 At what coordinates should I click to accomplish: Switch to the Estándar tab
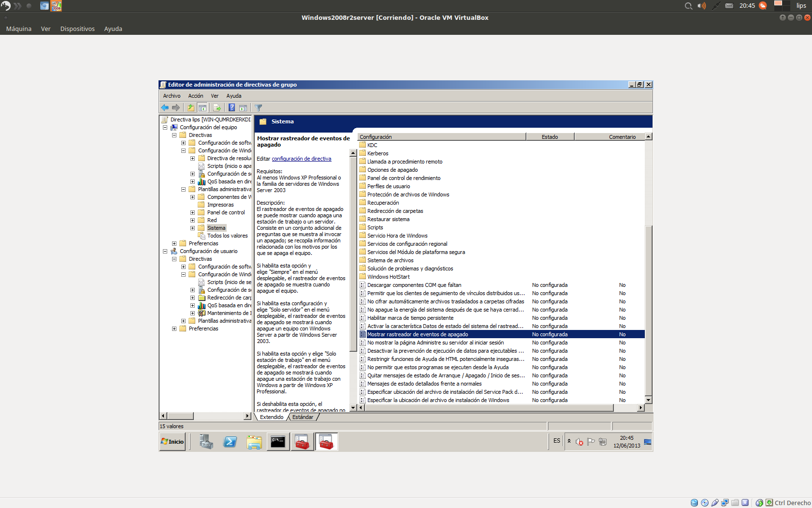(303, 417)
